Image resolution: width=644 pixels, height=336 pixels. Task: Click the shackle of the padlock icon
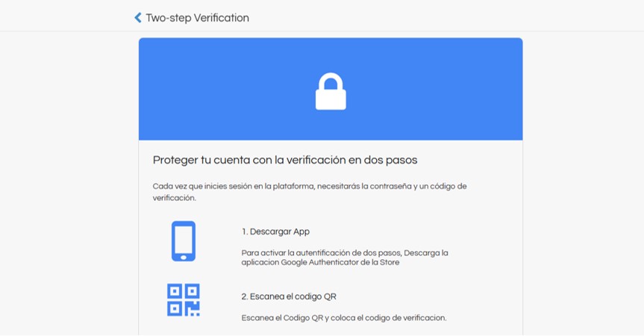coord(331,81)
